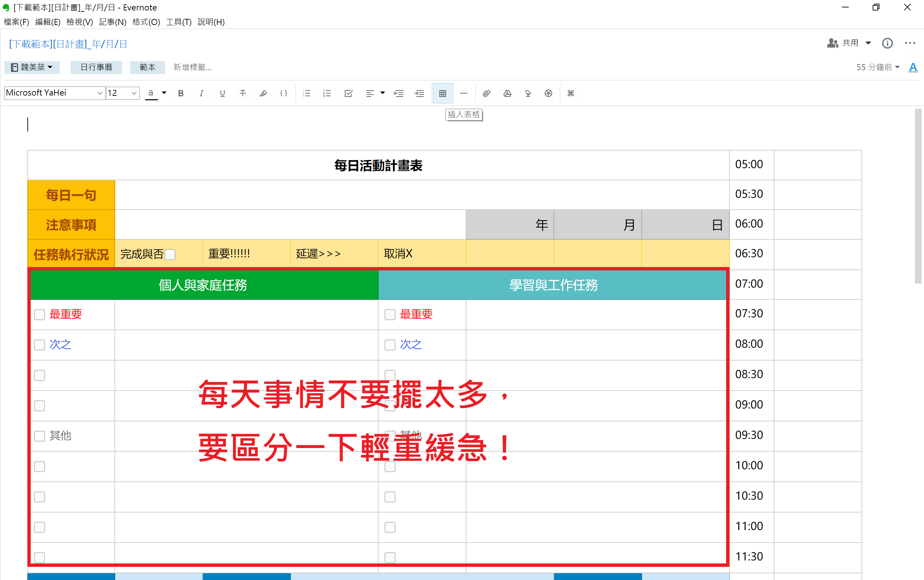Click the 日行事曆 tag button
Screen dimensions: 924x580
coord(96,67)
